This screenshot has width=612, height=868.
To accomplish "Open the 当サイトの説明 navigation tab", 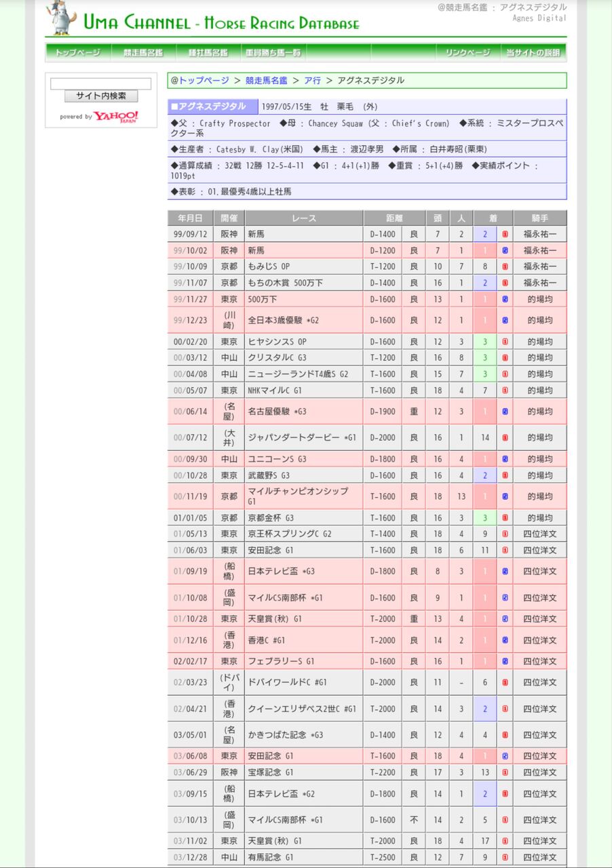I will 533,52.
